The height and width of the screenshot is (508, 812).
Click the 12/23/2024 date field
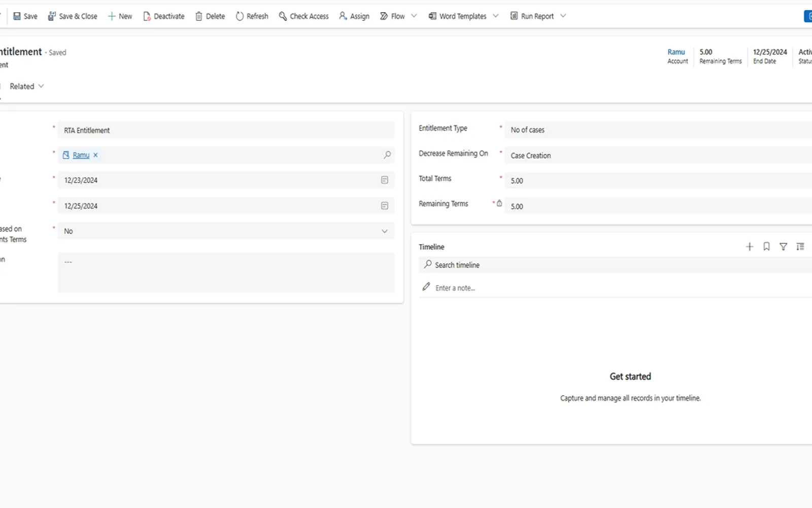point(226,180)
